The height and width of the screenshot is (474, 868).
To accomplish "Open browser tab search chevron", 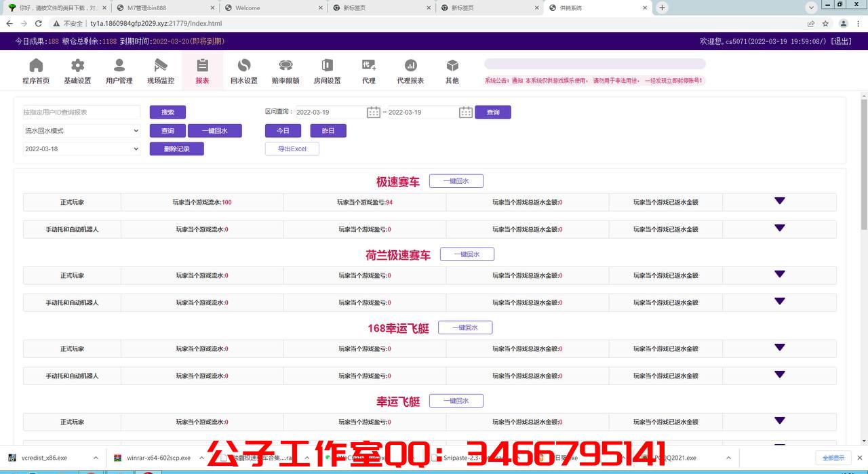I will [811, 7].
